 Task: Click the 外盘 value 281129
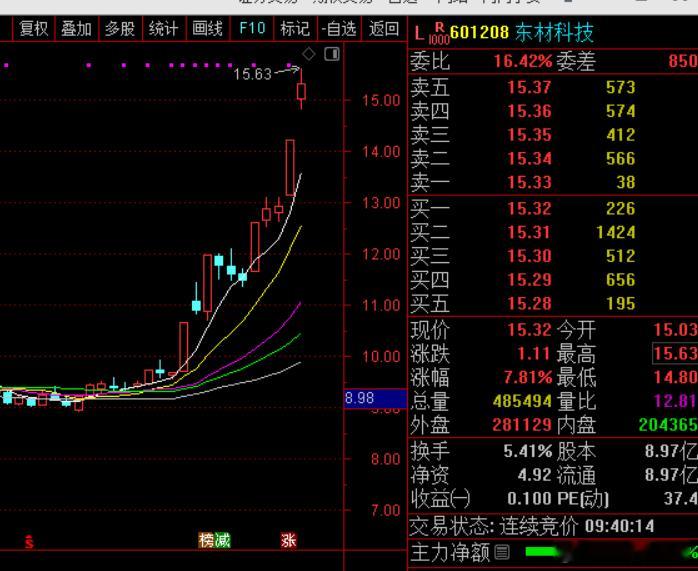[523, 425]
